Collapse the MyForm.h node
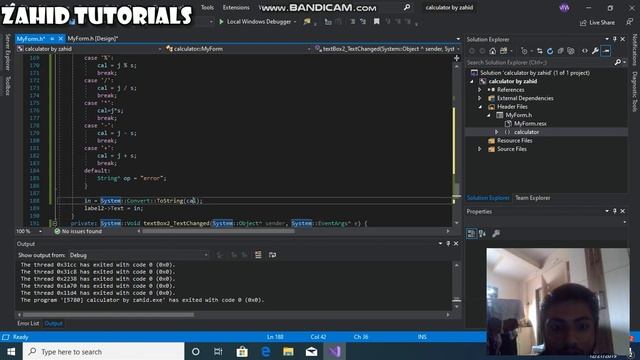This screenshot has height=360, width=640. click(488, 116)
